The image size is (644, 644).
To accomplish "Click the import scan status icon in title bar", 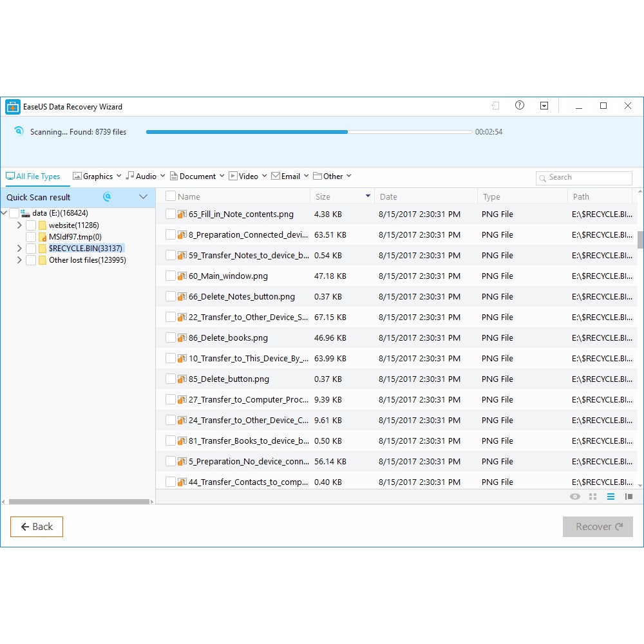I will point(495,106).
